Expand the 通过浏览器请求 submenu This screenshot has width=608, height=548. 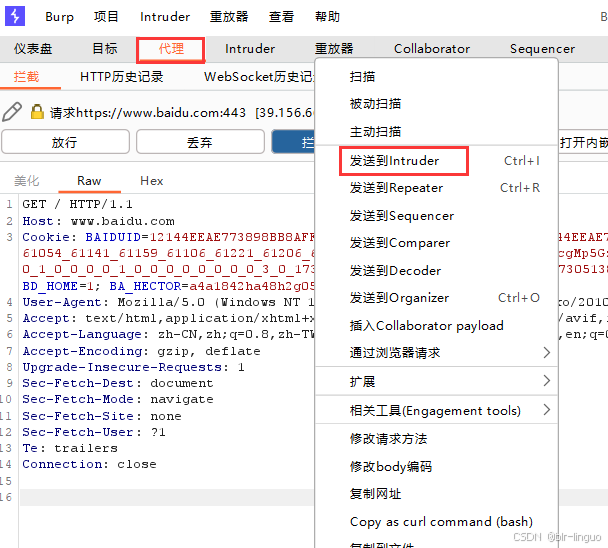click(436, 353)
